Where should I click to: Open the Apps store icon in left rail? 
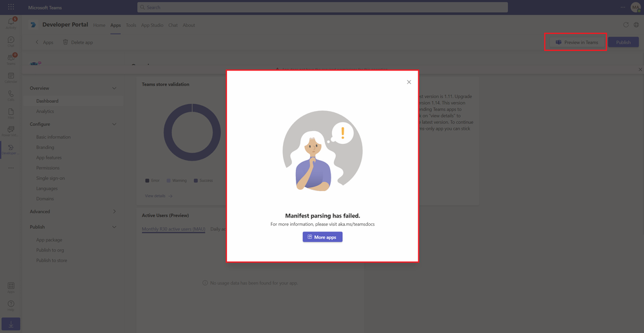11,287
